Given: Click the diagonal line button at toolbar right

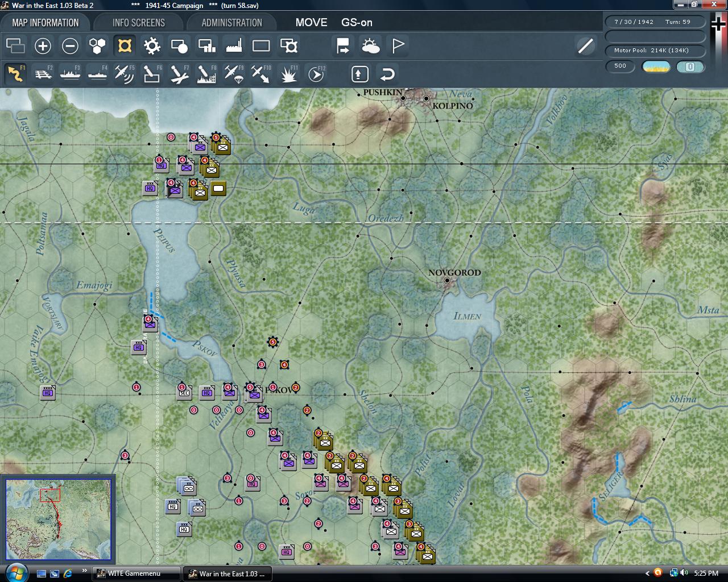Looking at the screenshot, I should pyautogui.click(x=585, y=45).
